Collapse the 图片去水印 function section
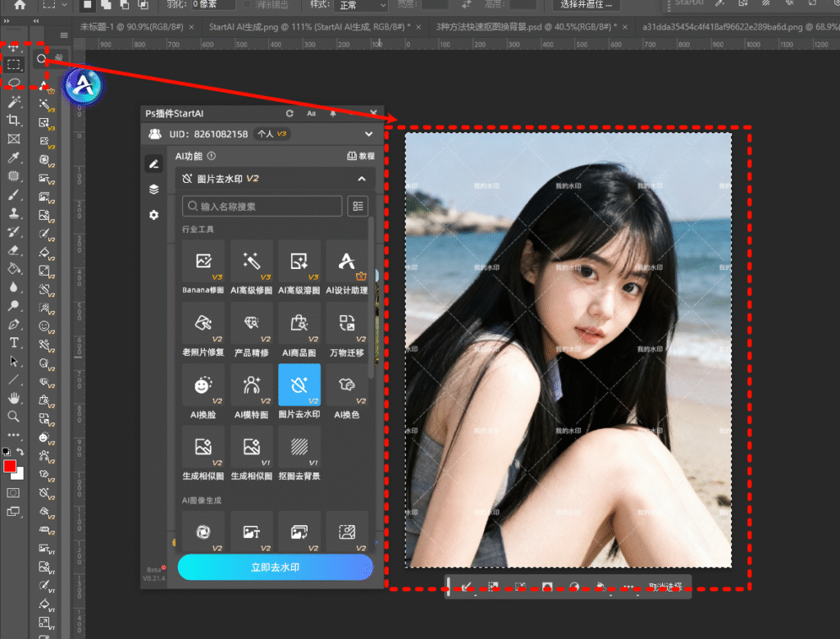Screen dimensions: 840x639 pyautogui.click(x=361, y=178)
